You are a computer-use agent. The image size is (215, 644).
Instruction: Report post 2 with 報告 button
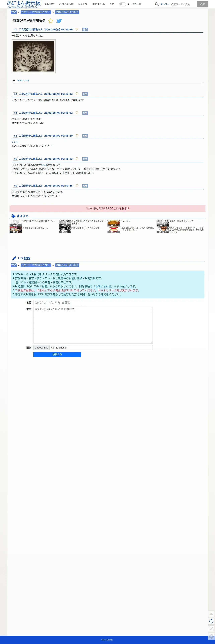pyautogui.click(x=85, y=94)
